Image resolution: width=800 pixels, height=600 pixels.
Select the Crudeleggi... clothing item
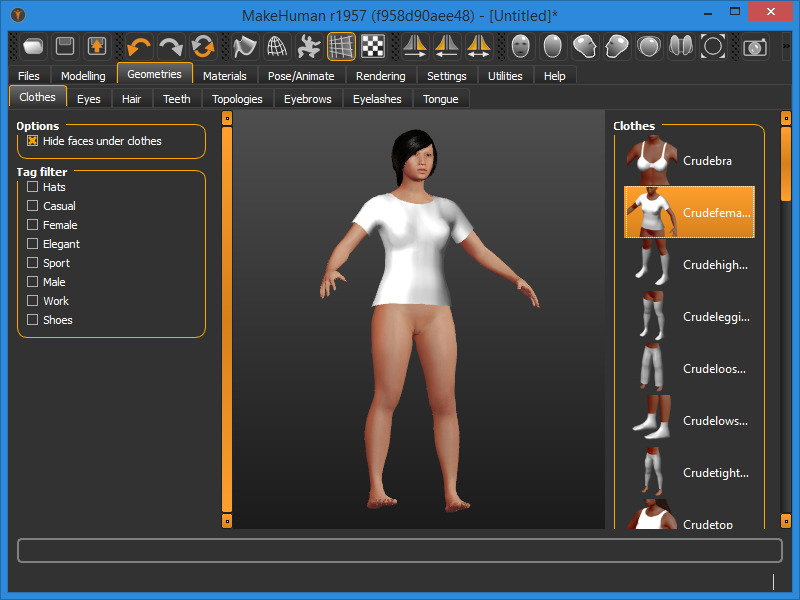click(689, 316)
